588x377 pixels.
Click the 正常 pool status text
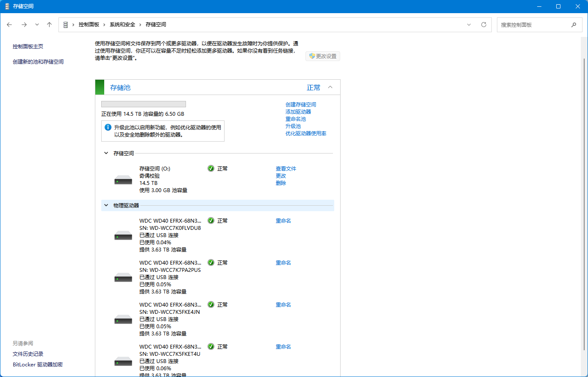313,87
